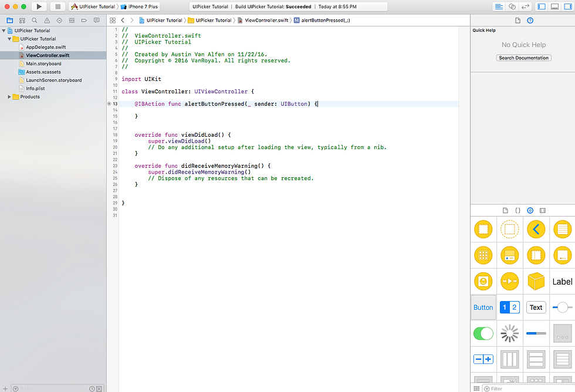Image resolution: width=575 pixels, height=392 pixels.
Task: Go forward in the editor jump bar
Action: click(x=132, y=21)
